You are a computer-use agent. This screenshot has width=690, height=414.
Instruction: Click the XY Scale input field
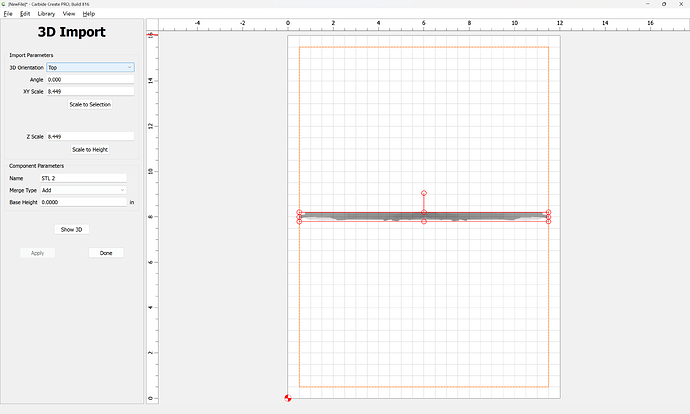point(90,92)
